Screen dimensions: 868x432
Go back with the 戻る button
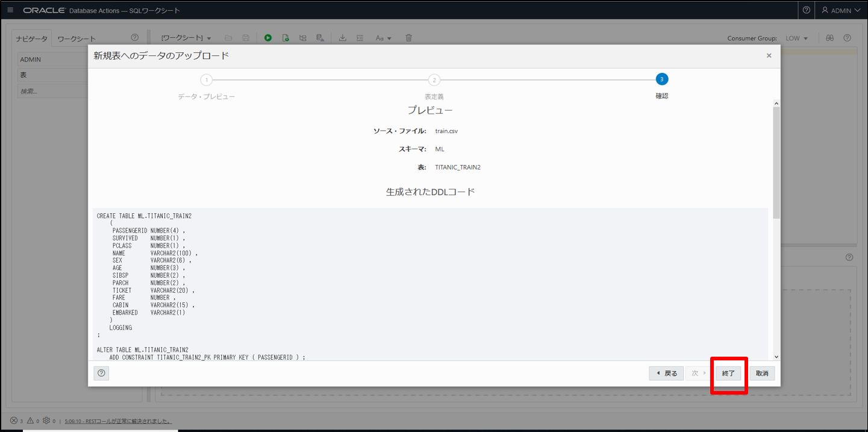tap(666, 374)
